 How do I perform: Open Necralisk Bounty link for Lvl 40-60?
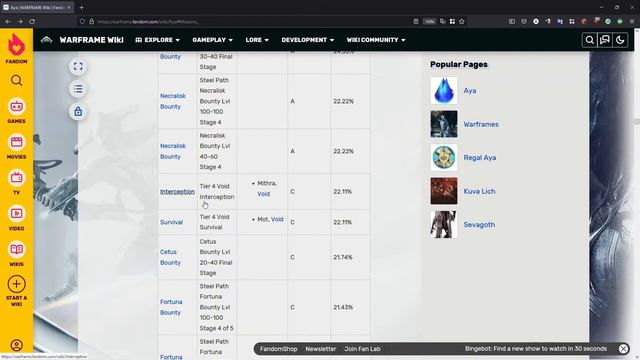[173, 151]
